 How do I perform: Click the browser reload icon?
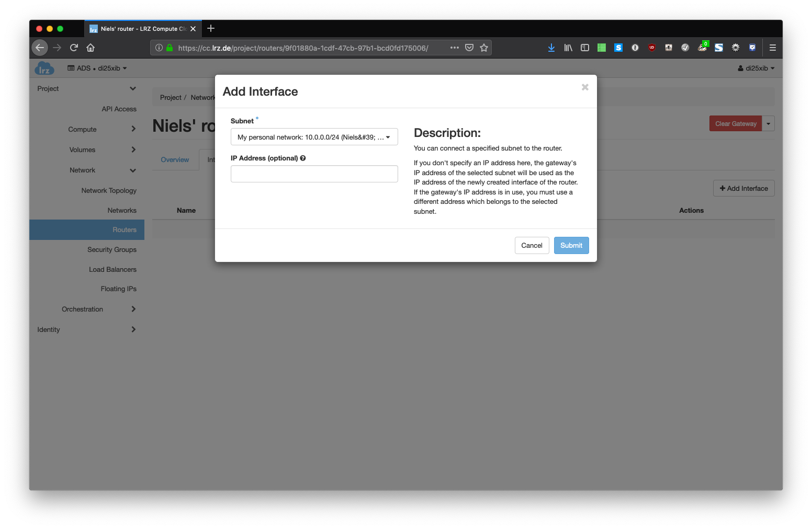[x=74, y=48]
